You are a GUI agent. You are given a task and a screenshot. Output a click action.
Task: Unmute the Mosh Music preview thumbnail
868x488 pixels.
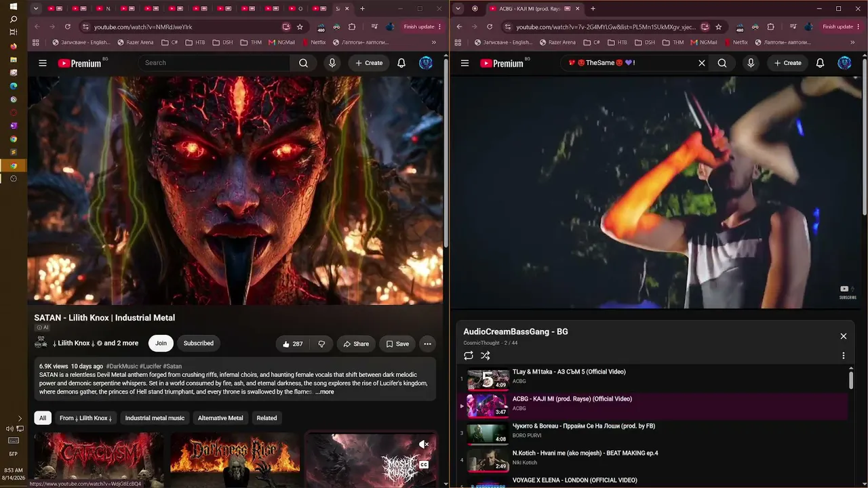point(424,445)
